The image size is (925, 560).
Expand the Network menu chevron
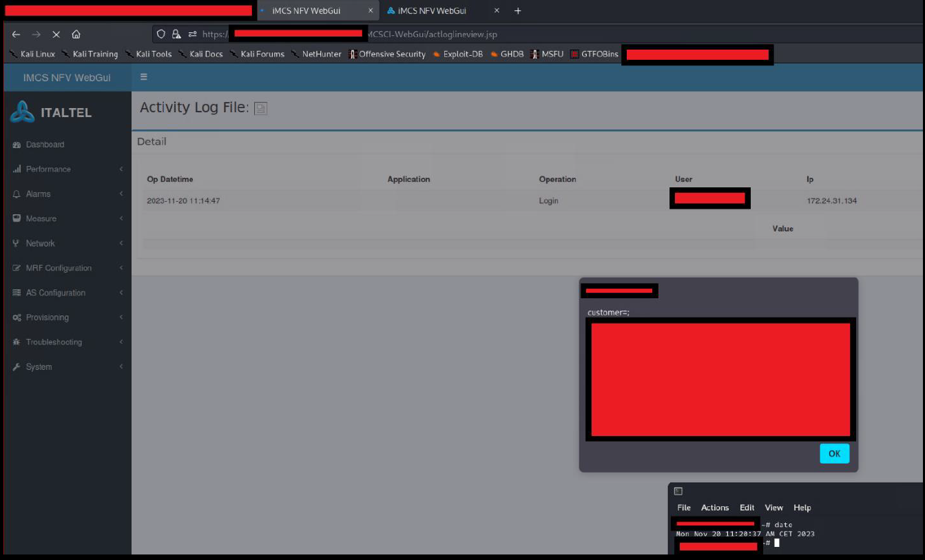[121, 243]
